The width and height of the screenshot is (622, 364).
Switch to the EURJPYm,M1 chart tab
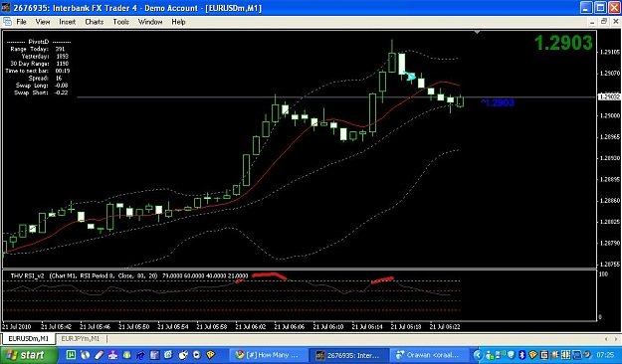(x=81, y=338)
